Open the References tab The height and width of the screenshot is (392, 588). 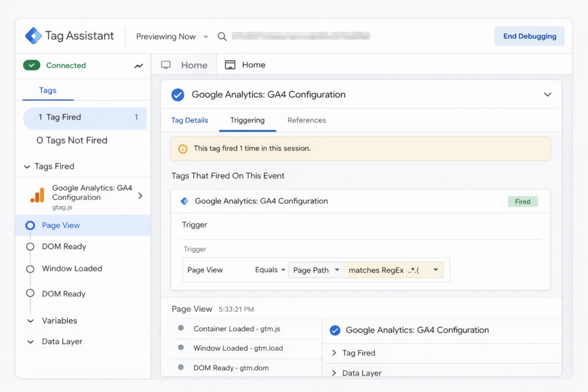[x=307, y=121]
